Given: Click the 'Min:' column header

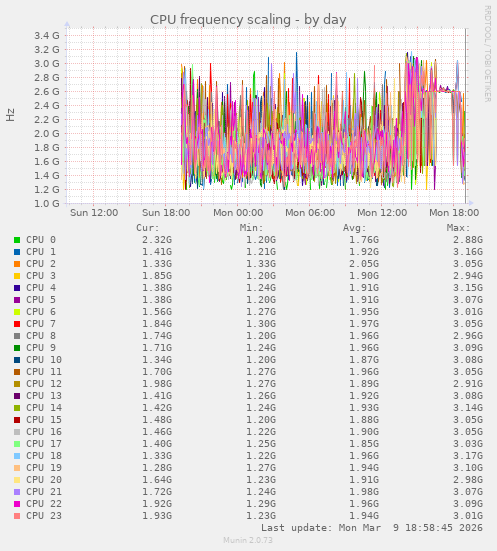Looking at the screenshot, I should point(251,228).
